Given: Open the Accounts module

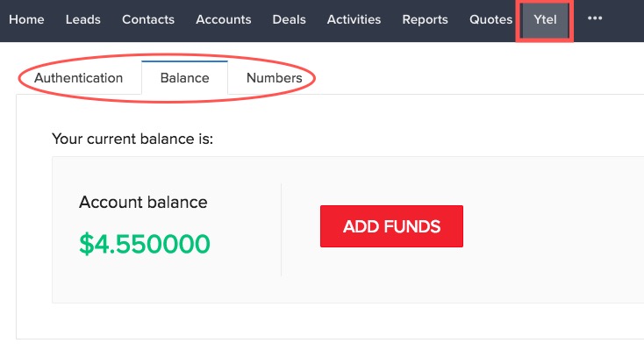Looking at the screenshot, I should pos(224,19).
